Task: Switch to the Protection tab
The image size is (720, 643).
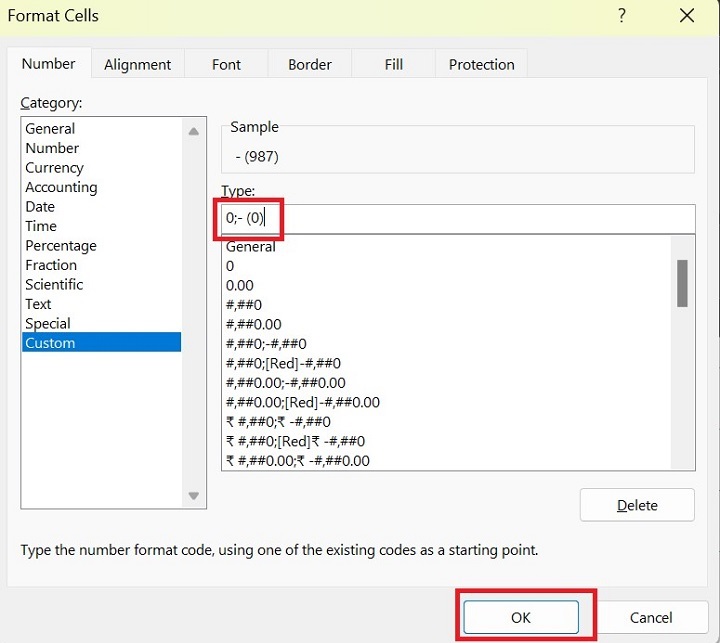Action: click(x=481, y=65)
